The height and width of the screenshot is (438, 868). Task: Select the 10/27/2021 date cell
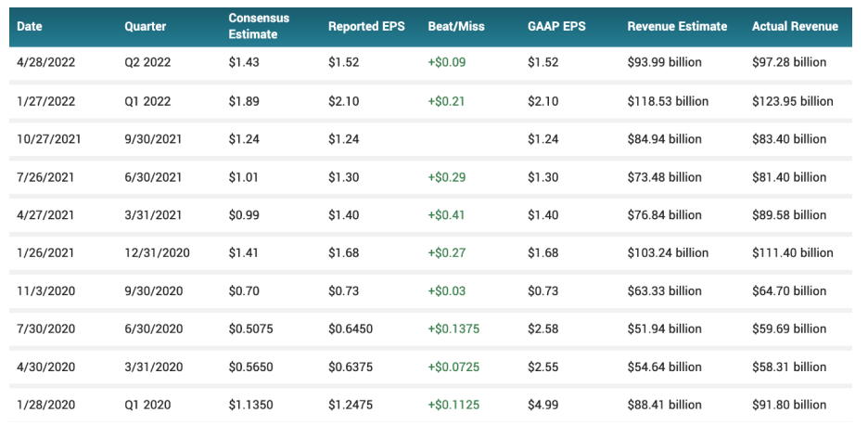[49, 139]
